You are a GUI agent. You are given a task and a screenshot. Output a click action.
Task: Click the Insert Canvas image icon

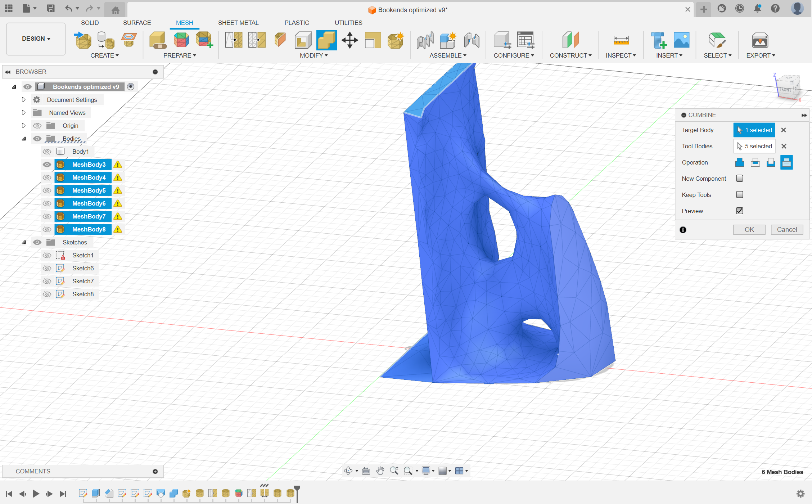click(681, 40)
